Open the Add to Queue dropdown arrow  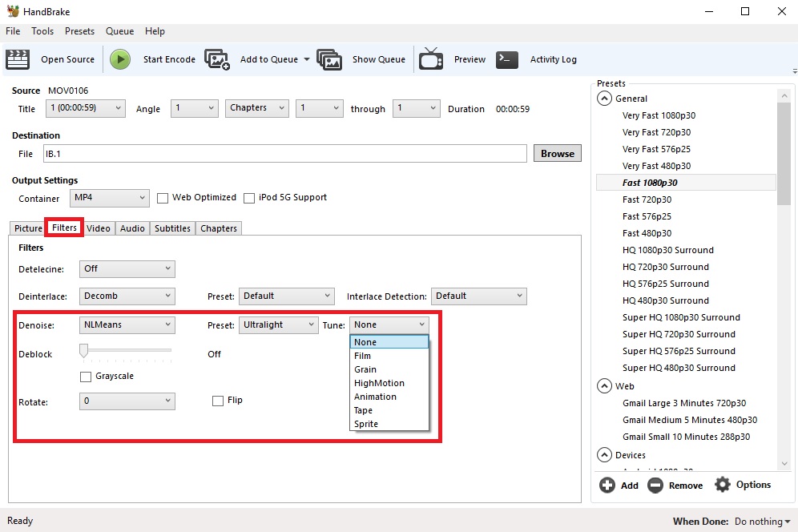click(x=306, y=59)
